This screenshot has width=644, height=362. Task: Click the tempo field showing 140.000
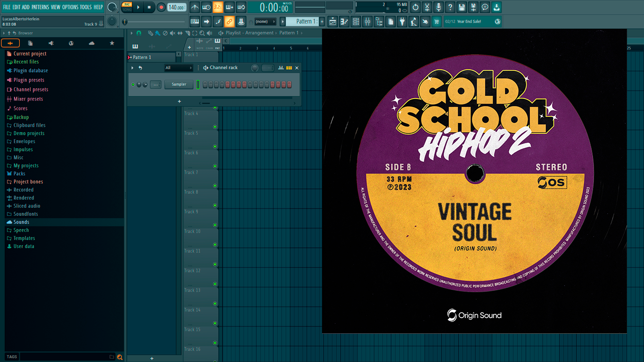177,7
